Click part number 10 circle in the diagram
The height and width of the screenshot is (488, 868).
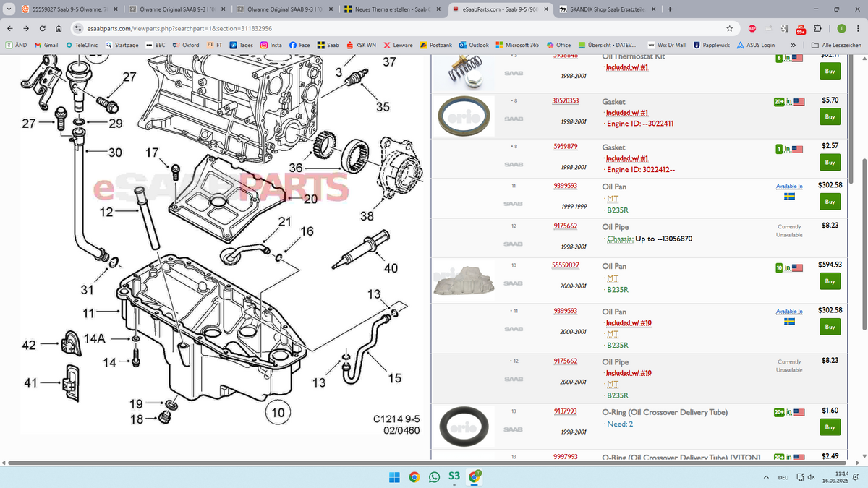[278, 413]
